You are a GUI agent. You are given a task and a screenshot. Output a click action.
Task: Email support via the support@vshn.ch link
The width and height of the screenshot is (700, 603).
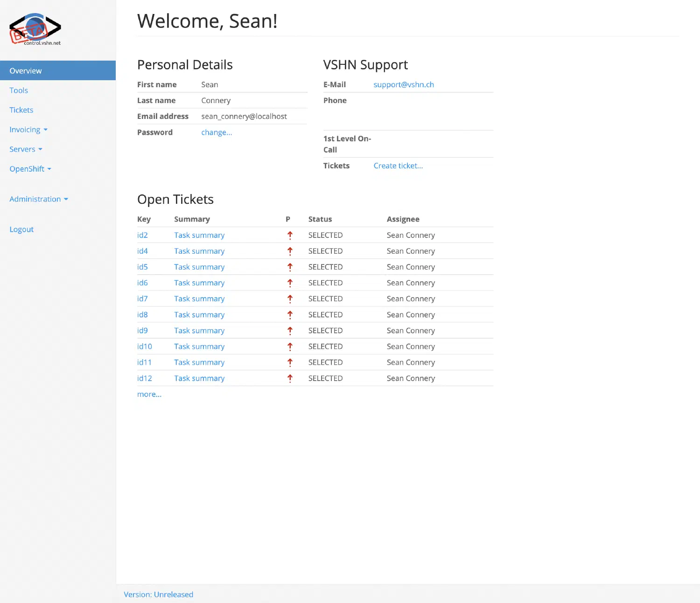tap(403, 84)
